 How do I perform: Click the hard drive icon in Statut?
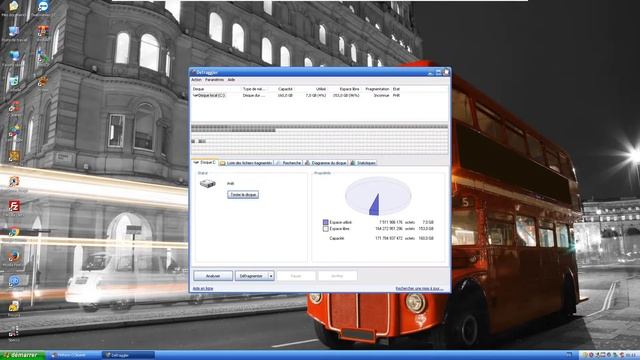[208, 184]
